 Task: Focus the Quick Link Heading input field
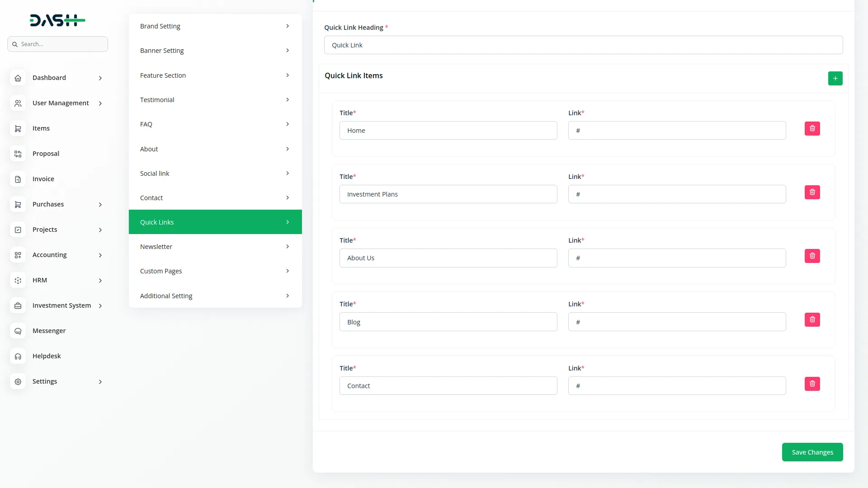(583, 45)
